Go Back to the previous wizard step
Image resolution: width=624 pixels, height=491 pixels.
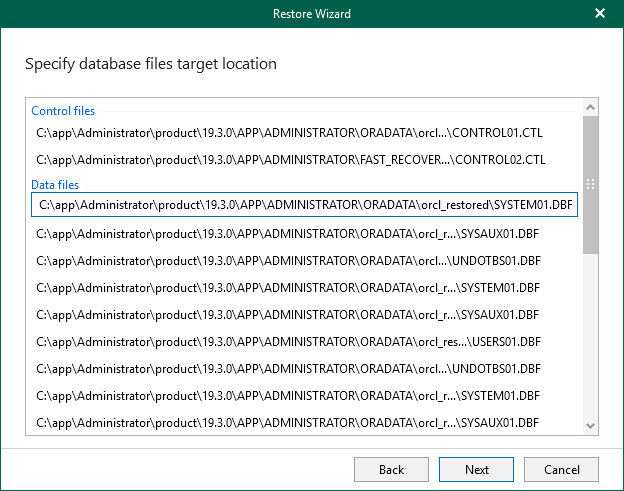pos(391,469)
